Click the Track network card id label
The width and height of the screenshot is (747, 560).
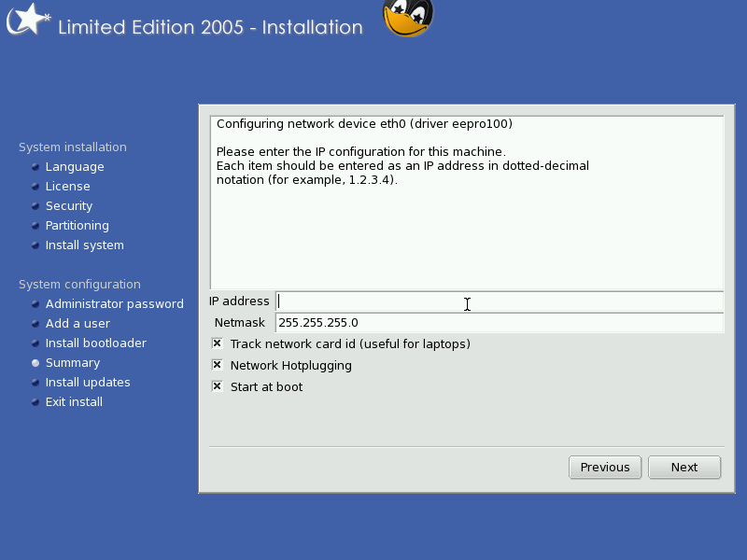pos(350,344)
